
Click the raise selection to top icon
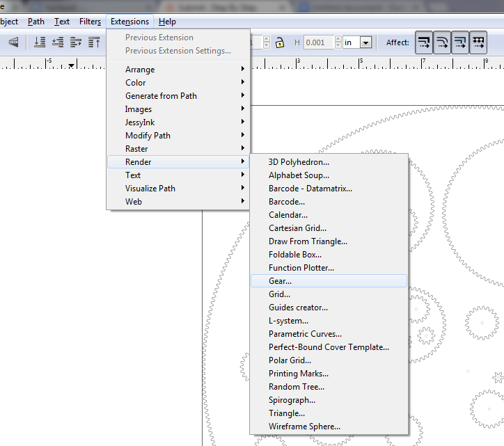tap(94, 42)
